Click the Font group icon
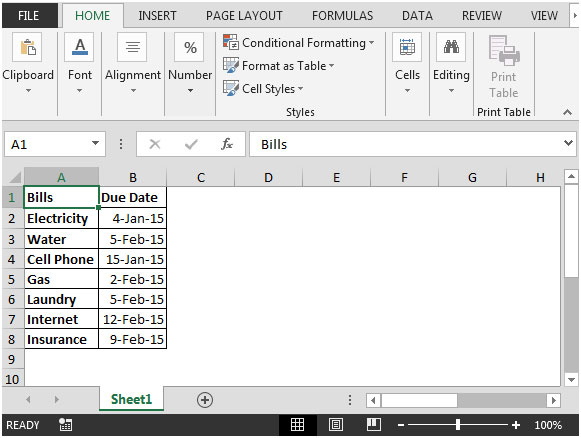 (79, 47)
